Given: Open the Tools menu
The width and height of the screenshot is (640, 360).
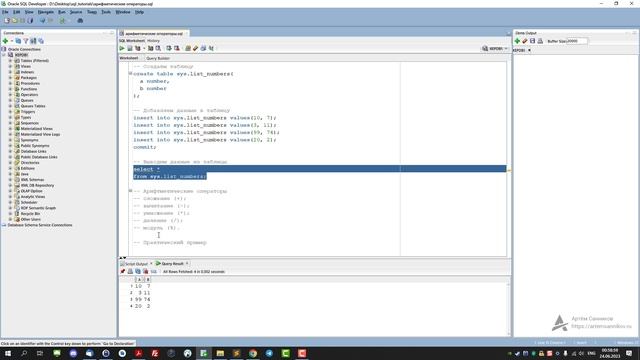Looking at the screenshot, I should pyautogui.click(x=106, y=12).
